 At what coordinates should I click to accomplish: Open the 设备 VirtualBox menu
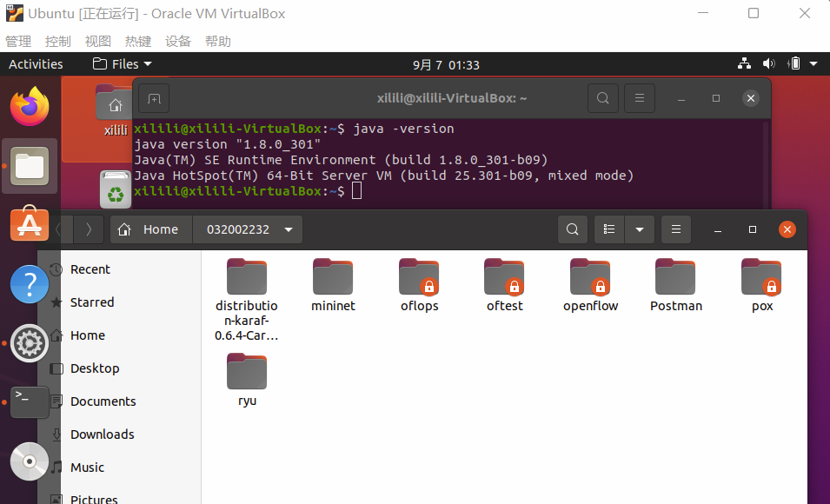178,42
